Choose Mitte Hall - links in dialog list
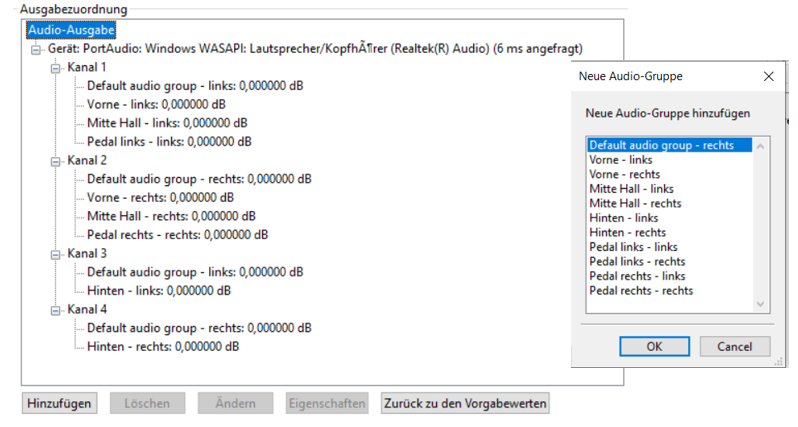Viewport: 798px width, 427px height. pos(631,189)
